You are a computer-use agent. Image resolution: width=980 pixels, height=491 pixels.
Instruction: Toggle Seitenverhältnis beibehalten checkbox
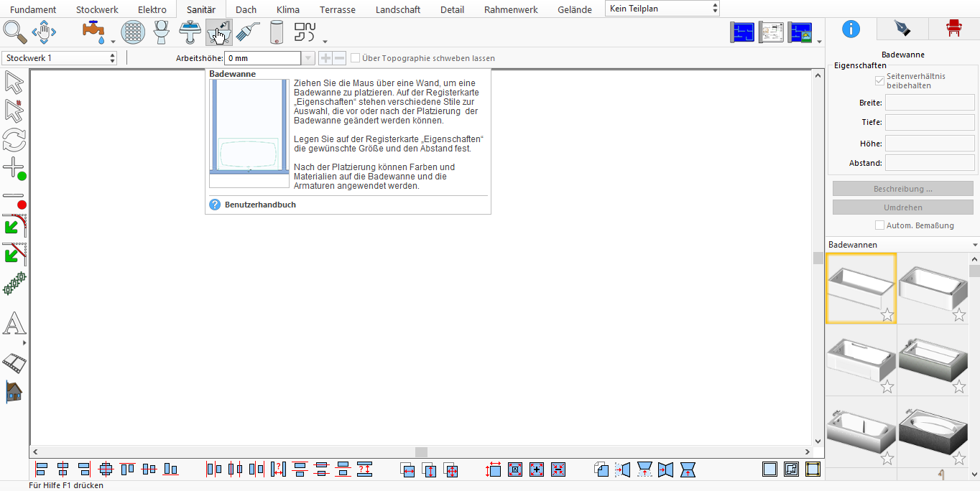click(879, 80)
